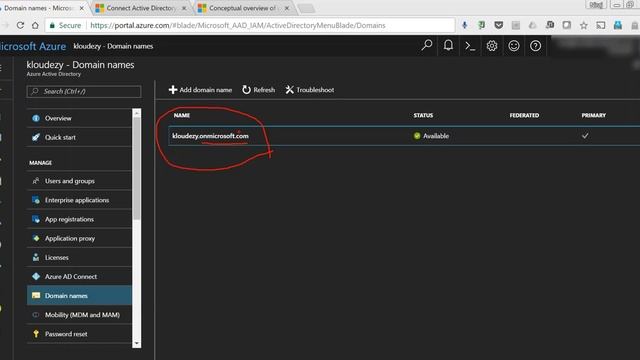This screenshot has width=640, height=360.
Task: Click the Quick start rocket icon
Action: point(36,137)
